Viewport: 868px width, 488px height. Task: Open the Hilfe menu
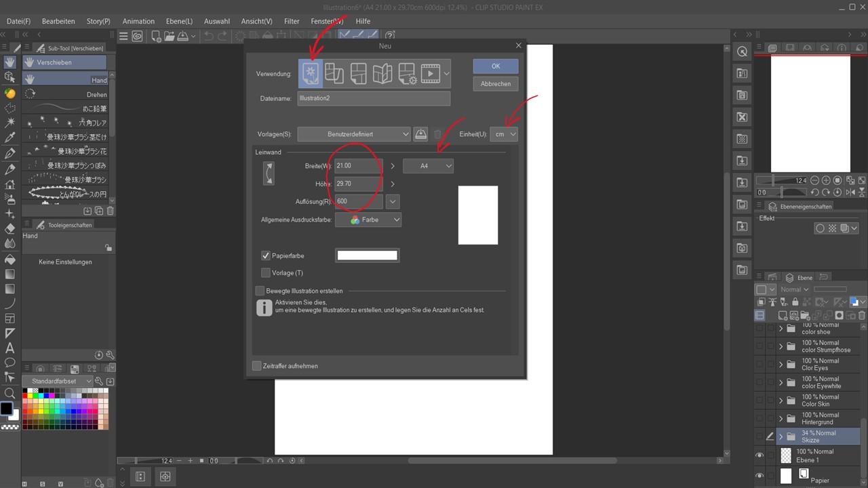[363, 21]
